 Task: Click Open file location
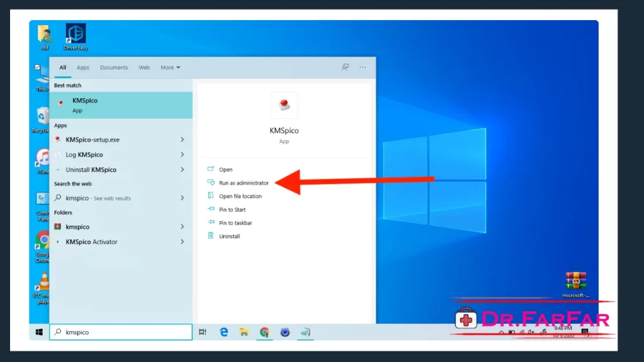[x=240, y=196]
